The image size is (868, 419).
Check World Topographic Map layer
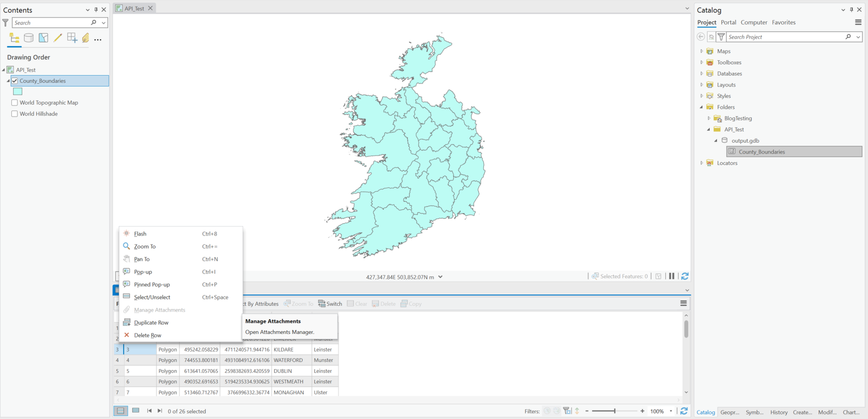pos(15,102)
